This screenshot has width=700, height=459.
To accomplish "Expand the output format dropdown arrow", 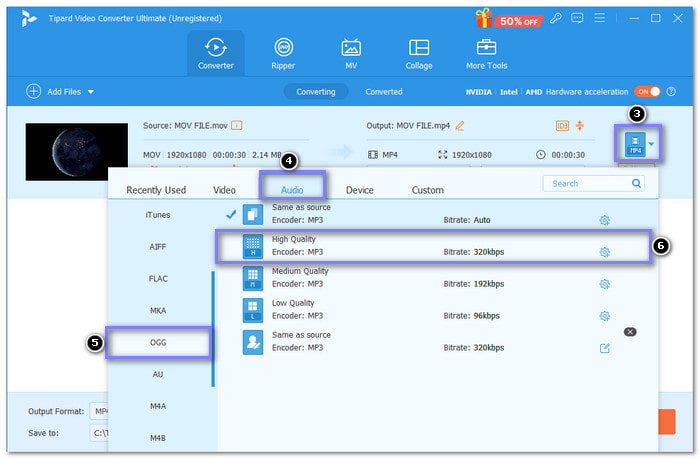I will tap(651, 144).
